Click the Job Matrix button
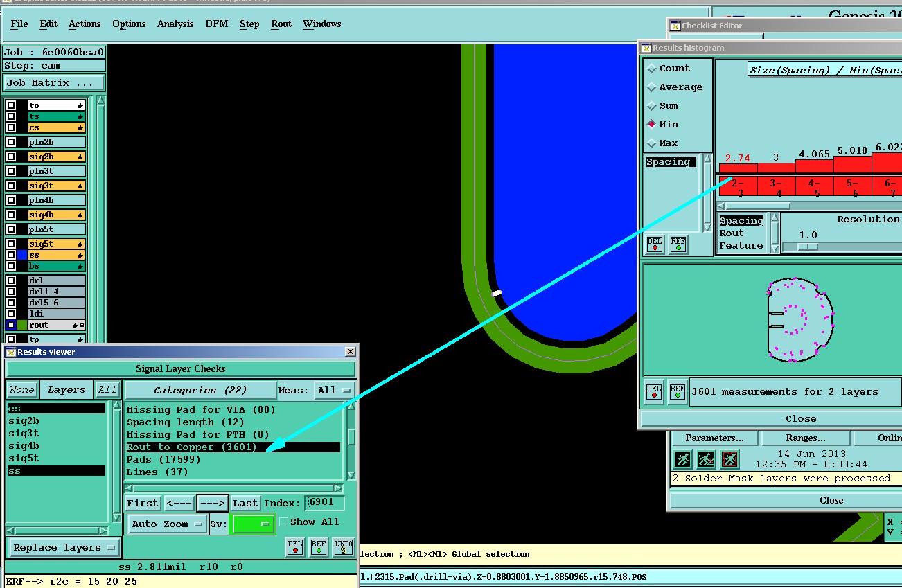Viewport: 902px width, 588px height. coord(54,82)
